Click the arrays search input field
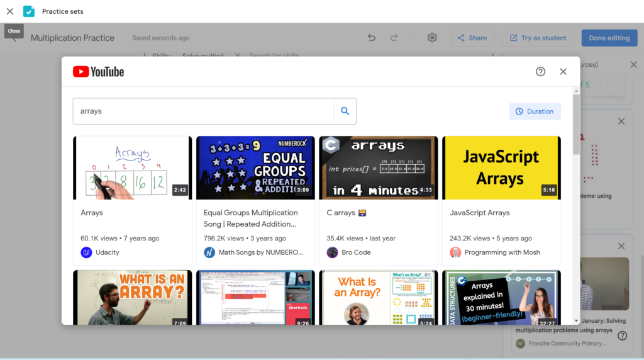 coord(203,111)
